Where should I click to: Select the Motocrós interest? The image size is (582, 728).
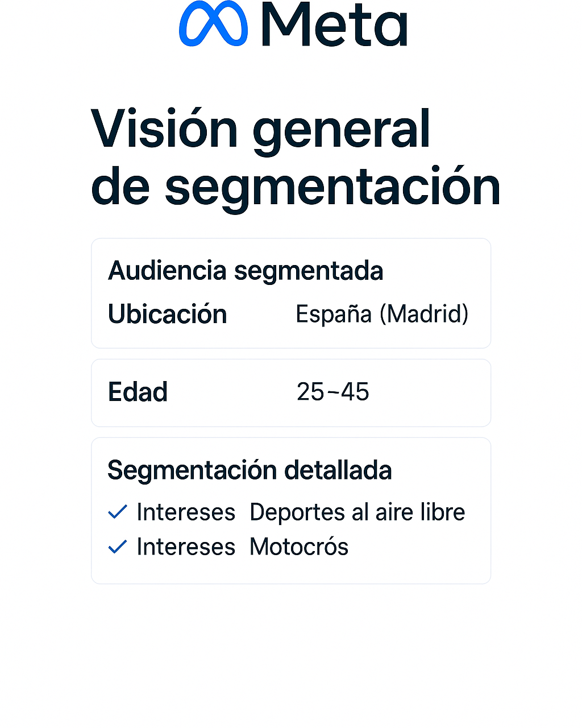(x=299, y=547)
